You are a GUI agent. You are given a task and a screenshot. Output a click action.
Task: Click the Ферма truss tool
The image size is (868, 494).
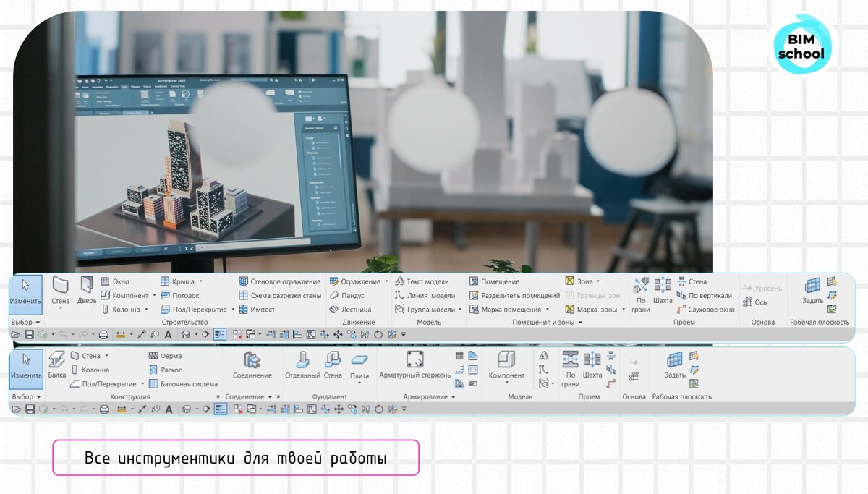pos(165,356)
